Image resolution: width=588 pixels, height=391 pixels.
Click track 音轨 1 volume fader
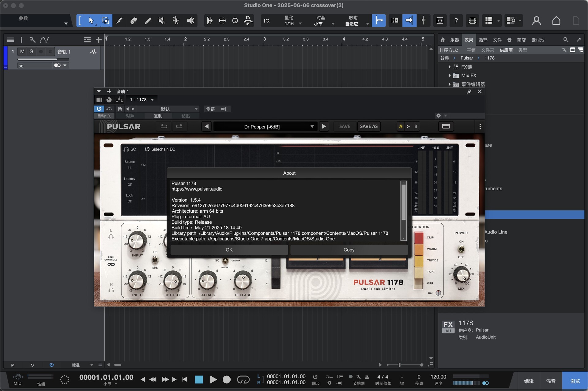[x=43, y=59]
